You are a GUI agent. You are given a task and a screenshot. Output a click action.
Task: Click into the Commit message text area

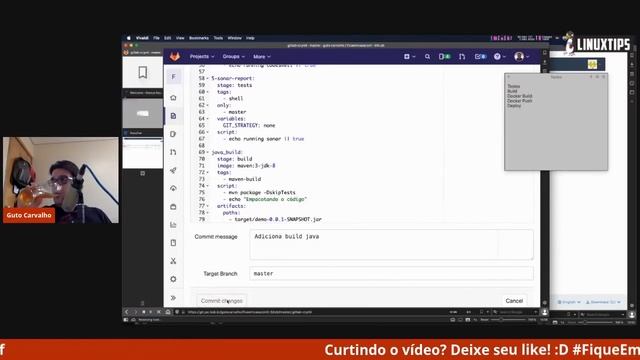click(391, 244)
